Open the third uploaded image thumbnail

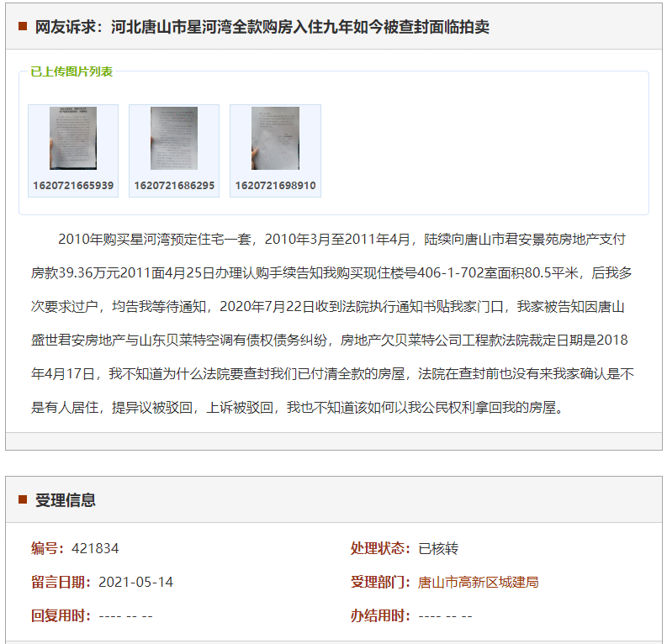pos(275,139)
